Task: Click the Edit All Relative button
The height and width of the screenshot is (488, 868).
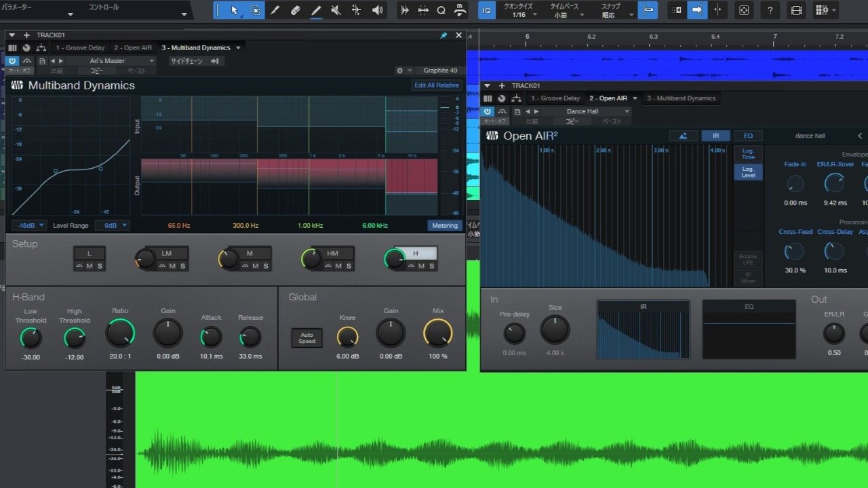Action: tap(437, 85)
